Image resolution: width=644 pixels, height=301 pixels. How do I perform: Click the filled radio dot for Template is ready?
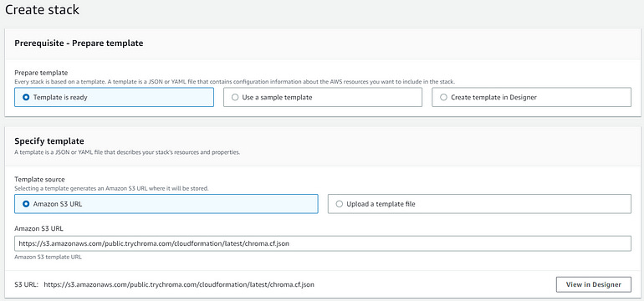point(26,97)
